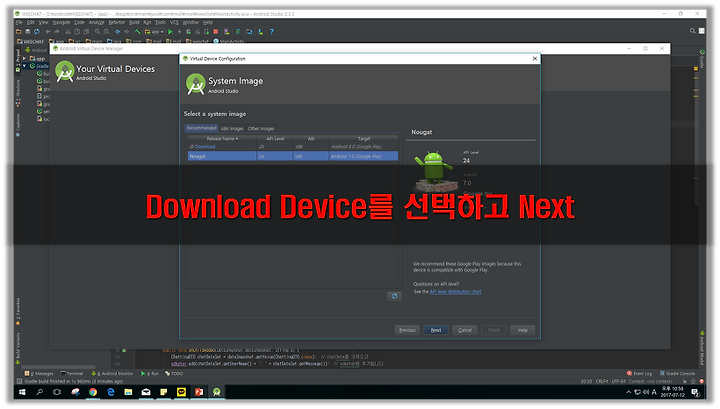Open the Run tool window tab
This screenshot has height=409, width=720.
(x=150, y=374)
